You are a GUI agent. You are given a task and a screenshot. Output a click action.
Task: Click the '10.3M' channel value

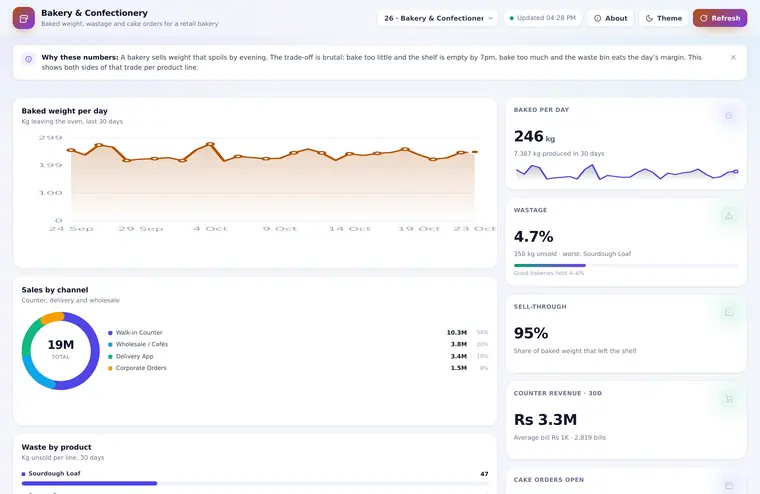(457, 333)
